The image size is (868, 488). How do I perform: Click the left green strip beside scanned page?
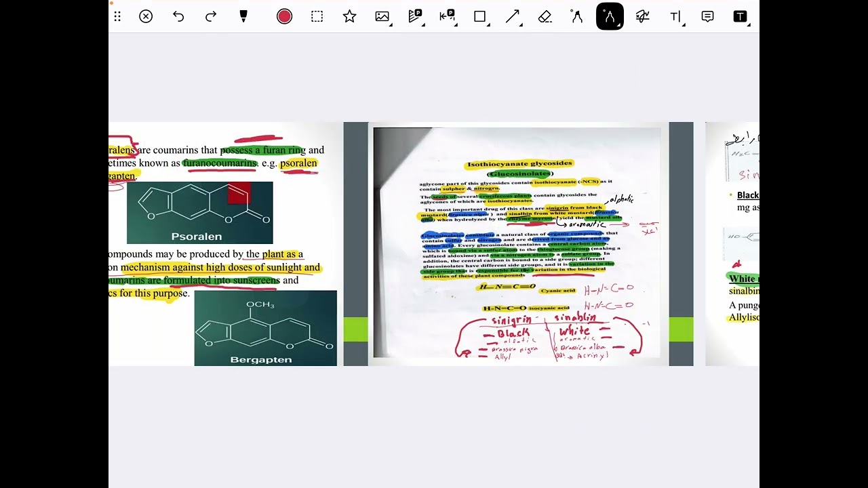(356, 330)
